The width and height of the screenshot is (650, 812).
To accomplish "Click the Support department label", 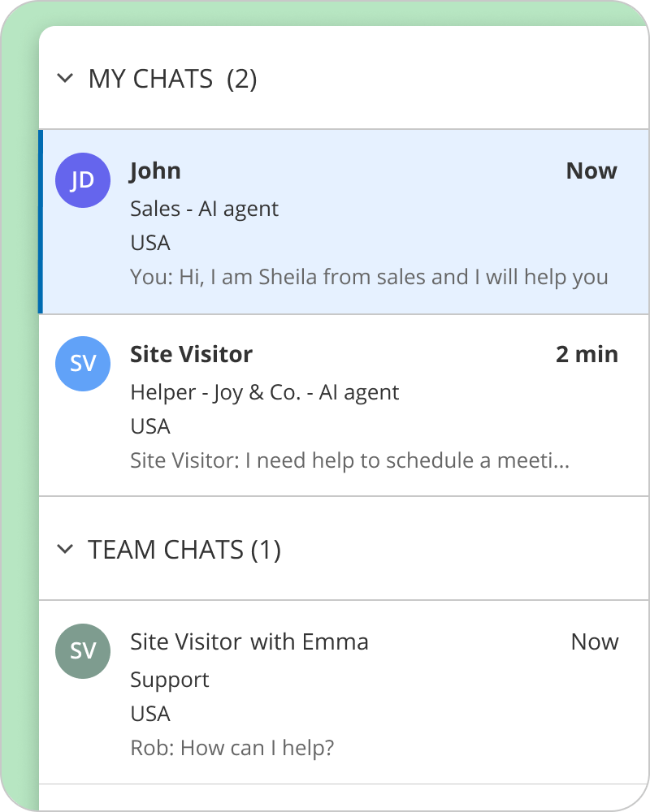I will pyautogui.click(x=170, y=680).
